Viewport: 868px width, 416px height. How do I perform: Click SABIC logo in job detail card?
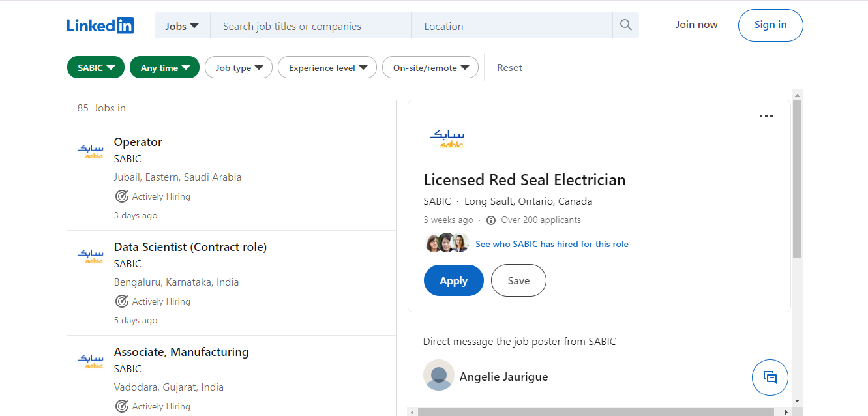point(447,139)
